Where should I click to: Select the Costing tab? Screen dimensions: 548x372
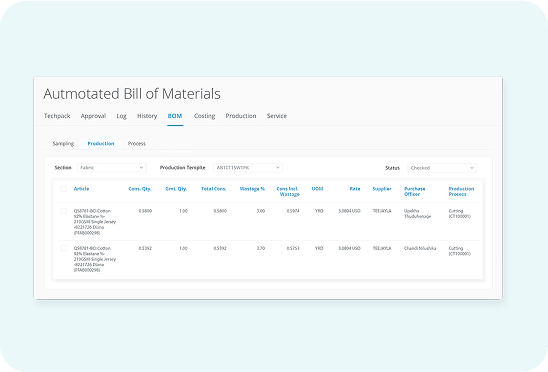click(204, 116)
